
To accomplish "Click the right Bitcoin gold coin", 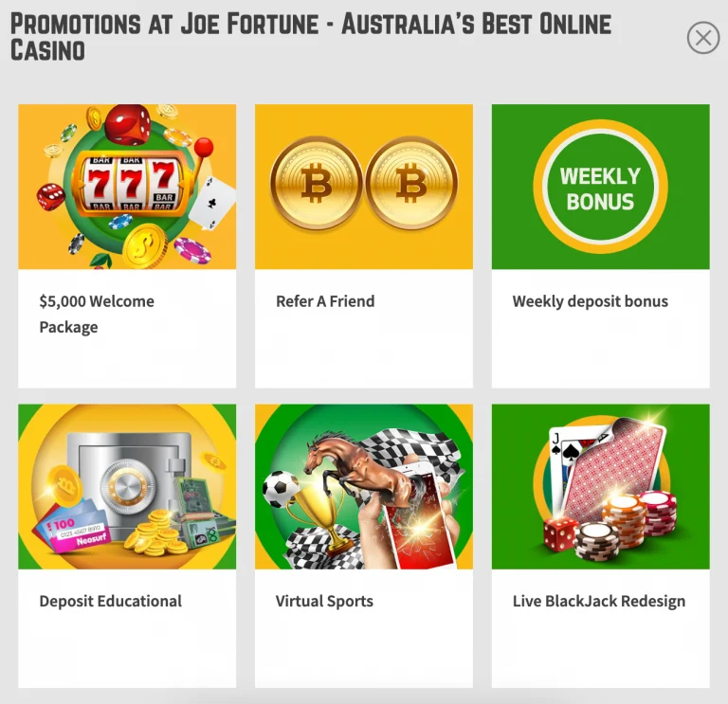I will click(411, 183).
